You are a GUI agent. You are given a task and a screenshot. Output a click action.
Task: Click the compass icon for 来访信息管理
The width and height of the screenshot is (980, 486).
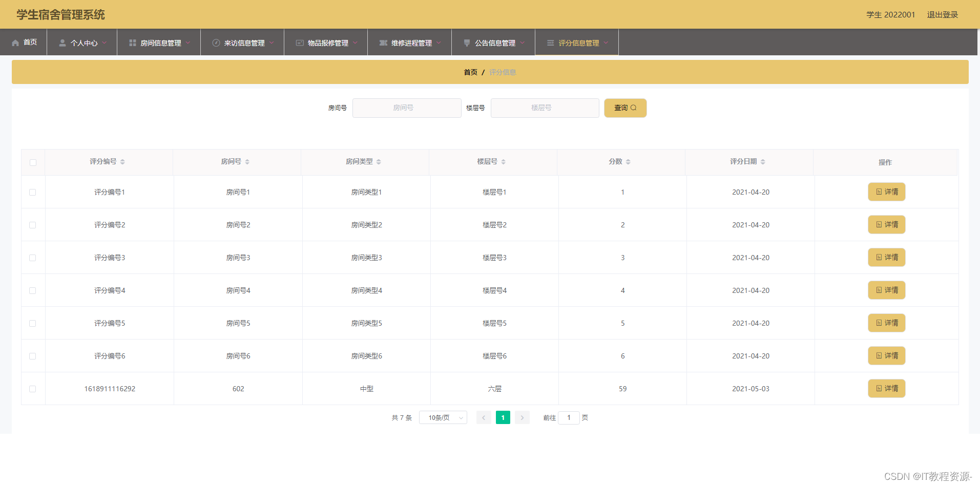pos(216,43)
